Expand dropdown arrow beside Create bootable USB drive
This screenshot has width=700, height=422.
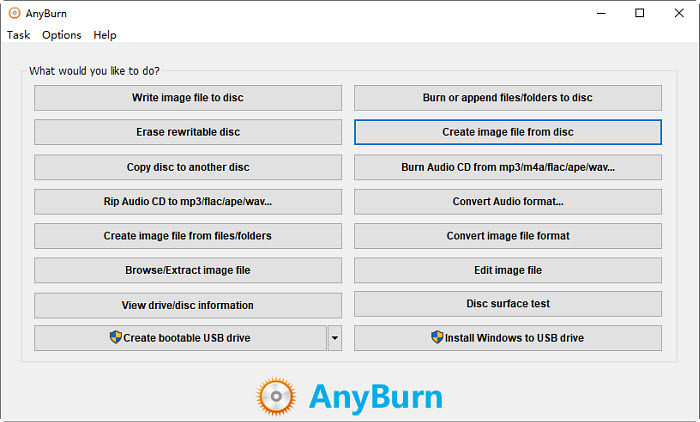(335, 338)
